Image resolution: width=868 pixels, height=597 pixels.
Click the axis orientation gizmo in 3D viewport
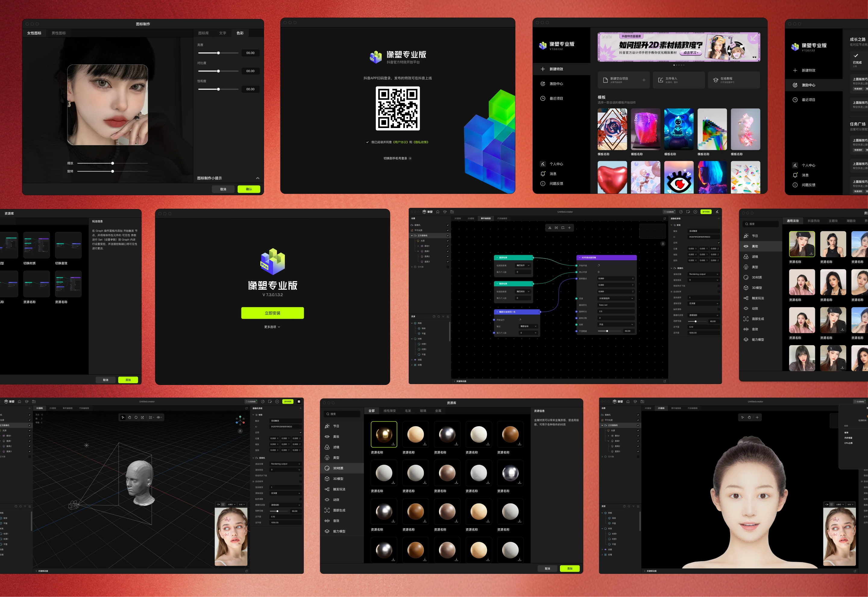240,421
